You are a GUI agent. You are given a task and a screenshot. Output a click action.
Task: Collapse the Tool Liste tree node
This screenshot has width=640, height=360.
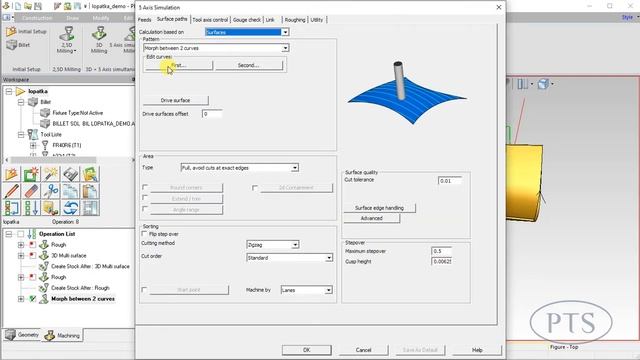(21, 134)
